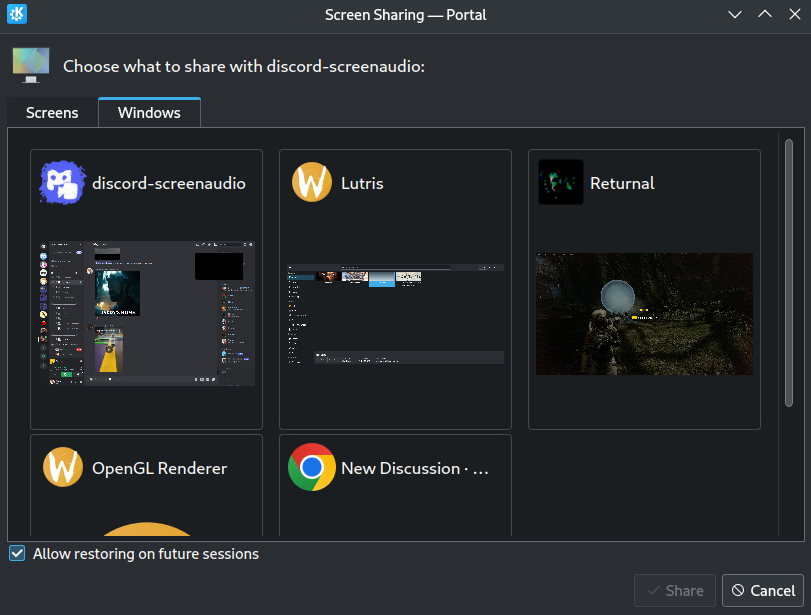Viewport: 811px width, 615px height.
Task: Click the discord-screenaudio app icon
Action: pos(63,183)
